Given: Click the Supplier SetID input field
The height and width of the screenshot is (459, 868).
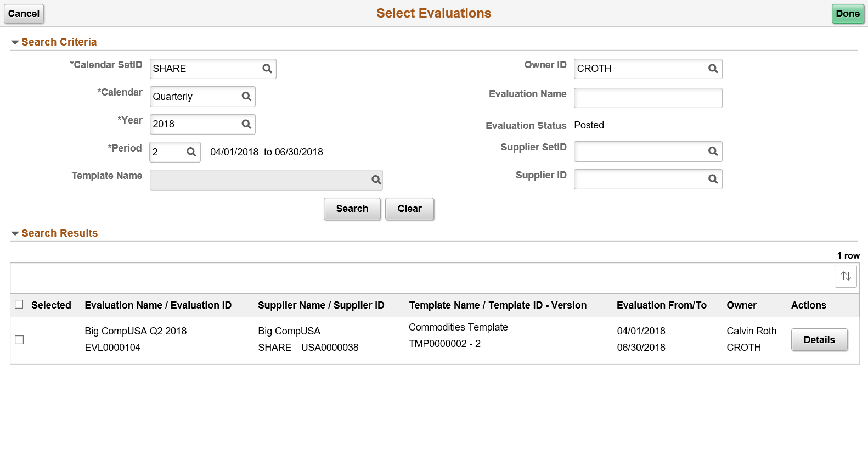Looking at the screenshot, I should point(648,151).
